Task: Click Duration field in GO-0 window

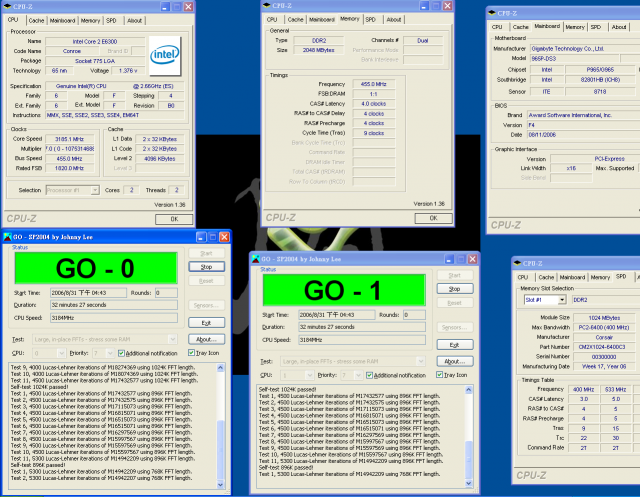Action: (x=114, y=305)
